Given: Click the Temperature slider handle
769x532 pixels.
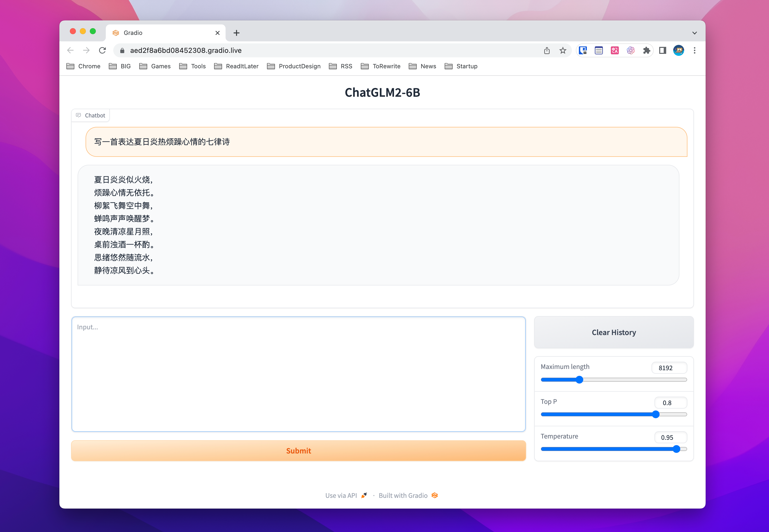Looking at the screenshot, I should pos(676,449).
